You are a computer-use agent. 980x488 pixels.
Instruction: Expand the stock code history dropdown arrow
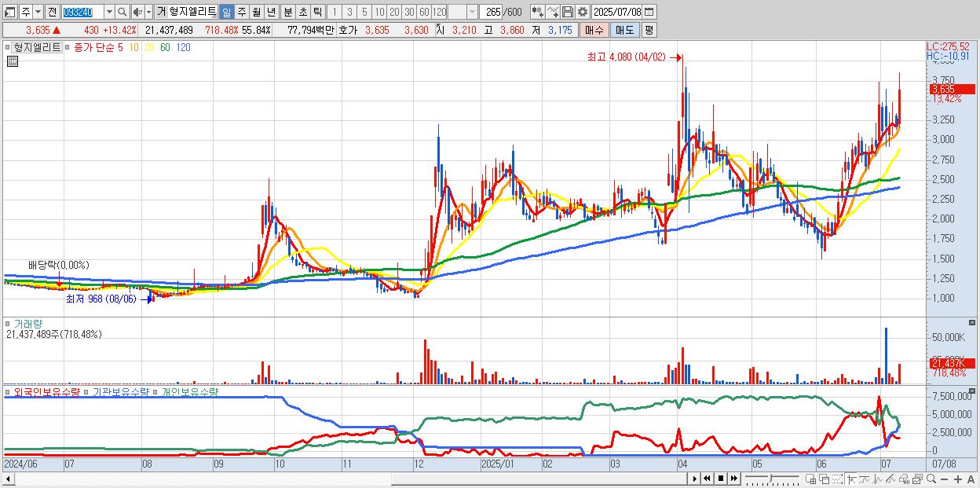click(x=110, y=12)
